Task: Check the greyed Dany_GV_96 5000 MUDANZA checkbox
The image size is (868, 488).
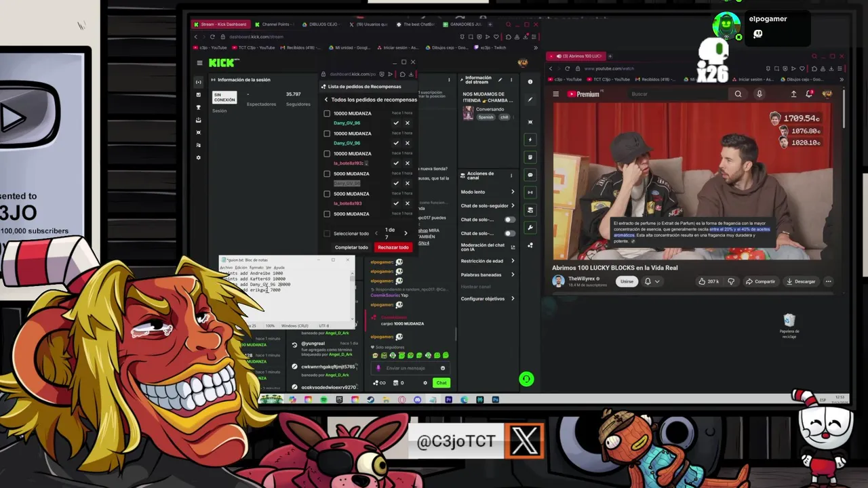Action: [327, 174]
